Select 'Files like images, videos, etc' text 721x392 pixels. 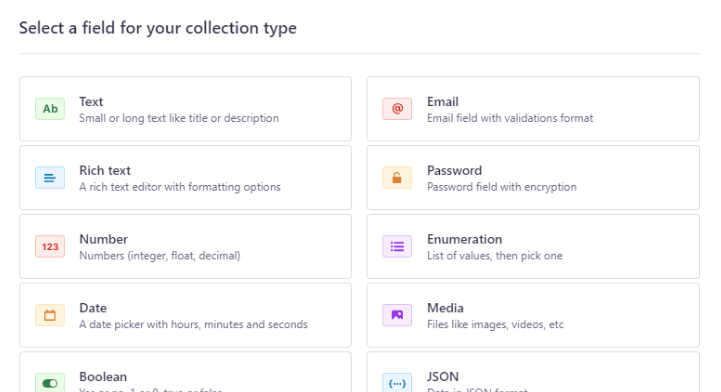click(495, 324)
